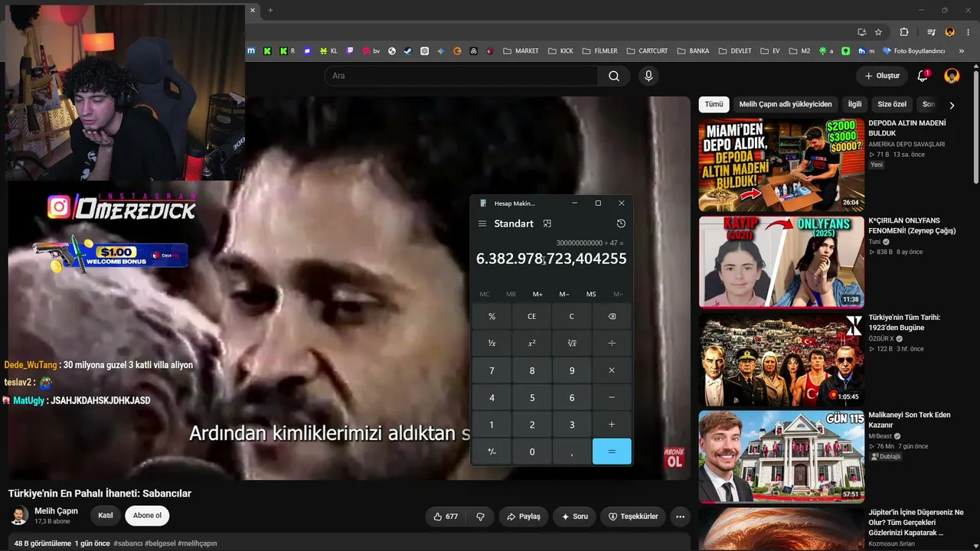
Task: Click the 'Teşekkürler' thanks button
Action: (633, 517)
